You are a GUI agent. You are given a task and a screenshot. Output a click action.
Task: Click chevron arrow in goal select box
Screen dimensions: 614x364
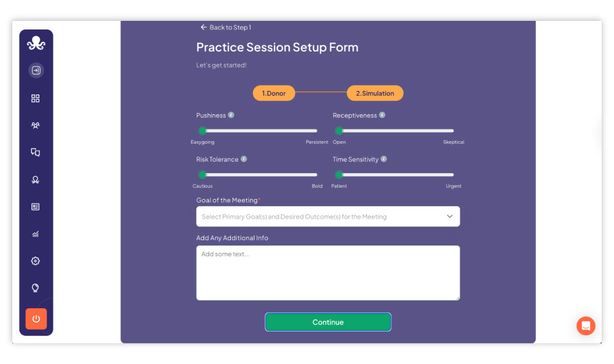coord(449,217)
